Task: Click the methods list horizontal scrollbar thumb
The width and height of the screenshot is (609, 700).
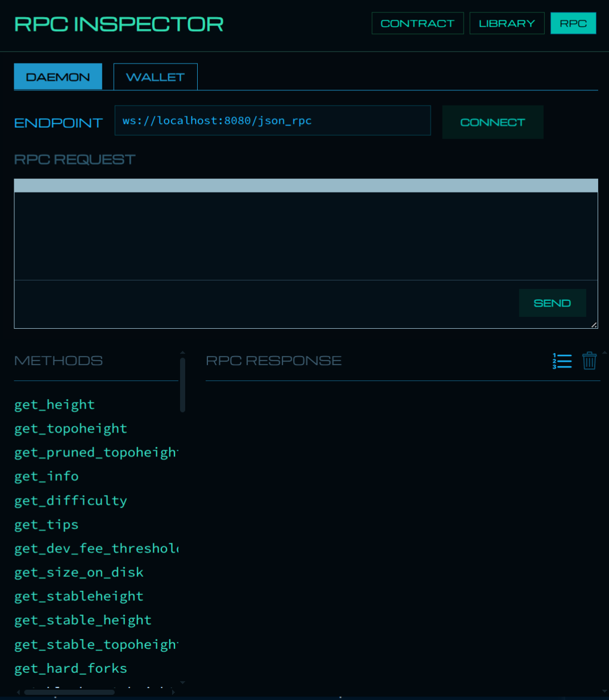Action: 69,692
